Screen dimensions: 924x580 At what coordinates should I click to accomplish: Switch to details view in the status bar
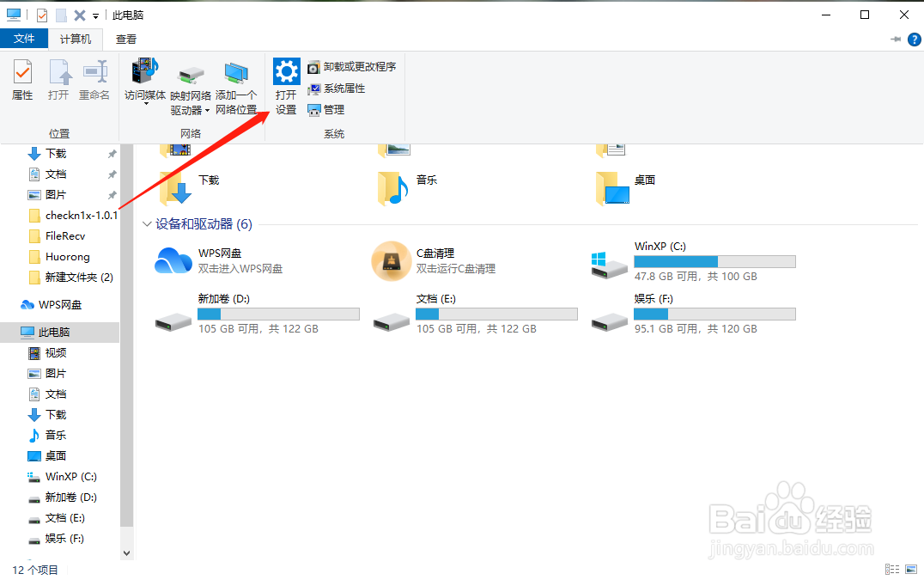(892, 570)
